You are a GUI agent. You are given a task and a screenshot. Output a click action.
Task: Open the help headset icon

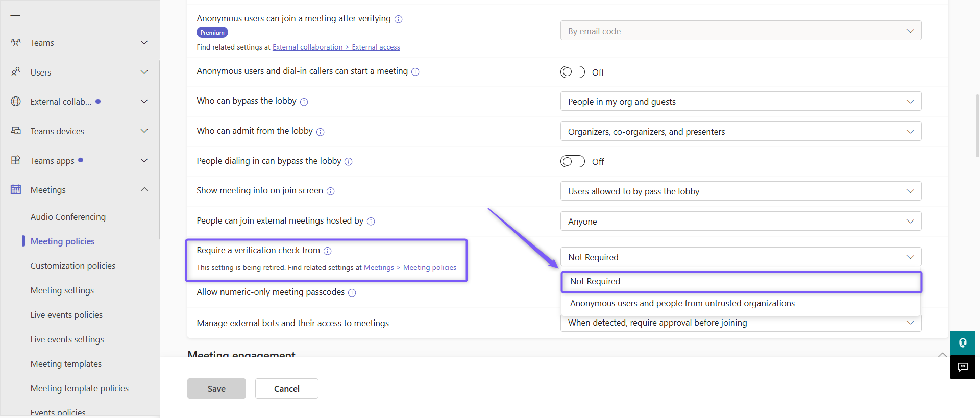coord(963,343)
